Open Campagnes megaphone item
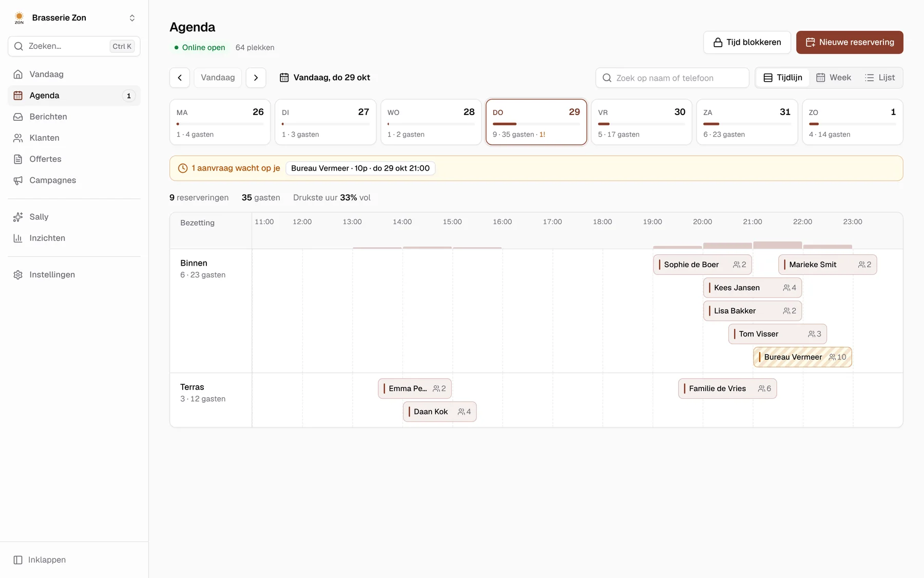This screenshot has width=924, height=578. click(74, 180)
